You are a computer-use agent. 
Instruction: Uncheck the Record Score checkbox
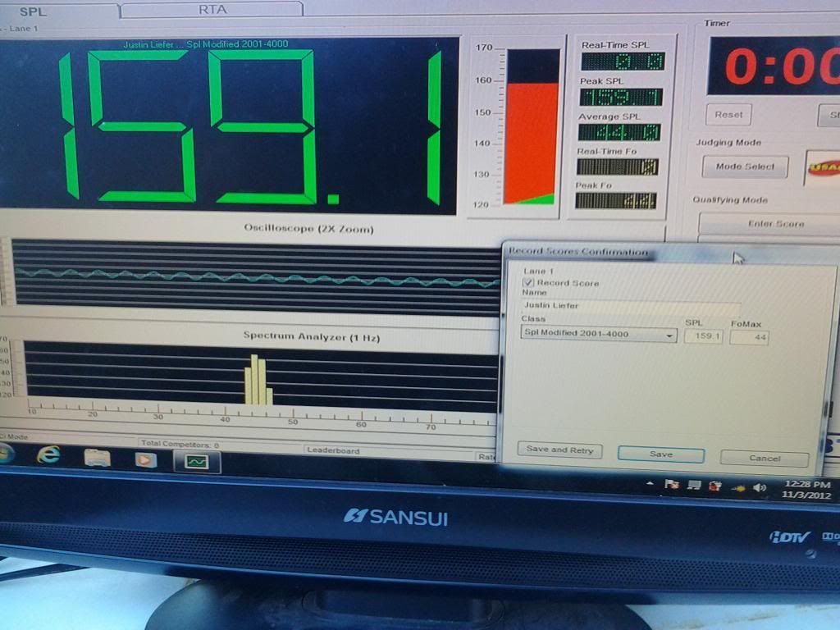tap(528, 282)
